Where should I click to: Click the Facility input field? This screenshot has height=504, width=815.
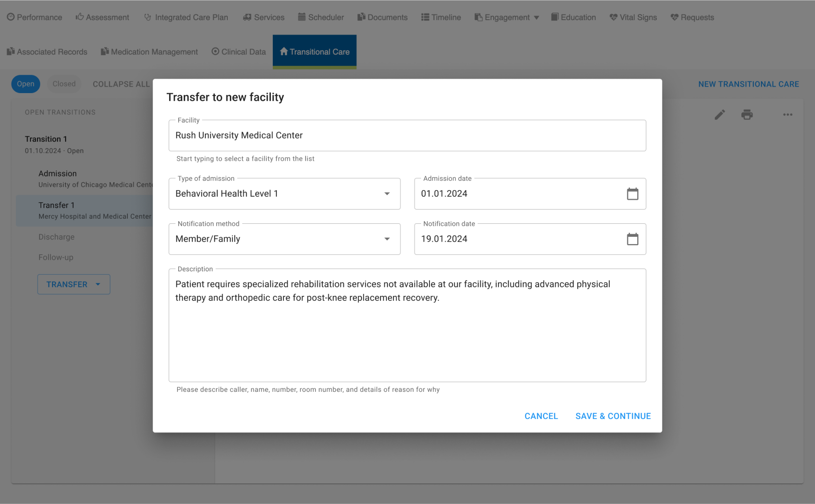pyautogui.click(x=407, y=136)
